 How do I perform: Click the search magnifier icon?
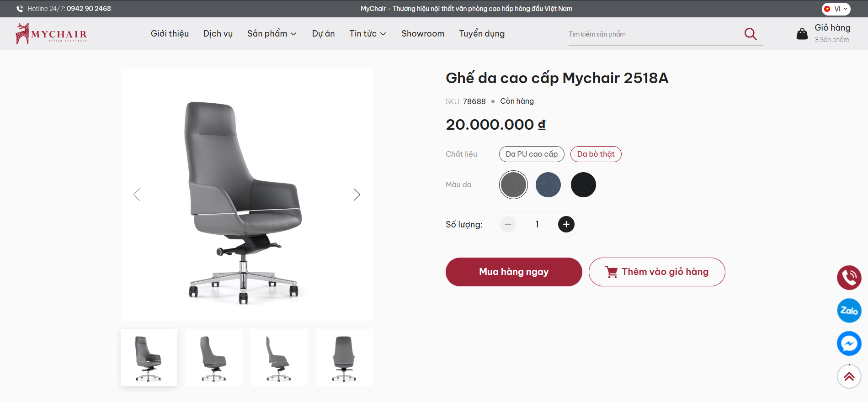pyautogui.click(x=750, y=34)
